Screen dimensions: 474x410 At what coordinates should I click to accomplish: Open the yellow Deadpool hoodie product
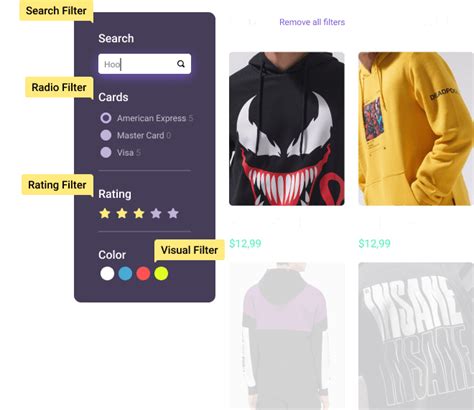coord(416,129)
